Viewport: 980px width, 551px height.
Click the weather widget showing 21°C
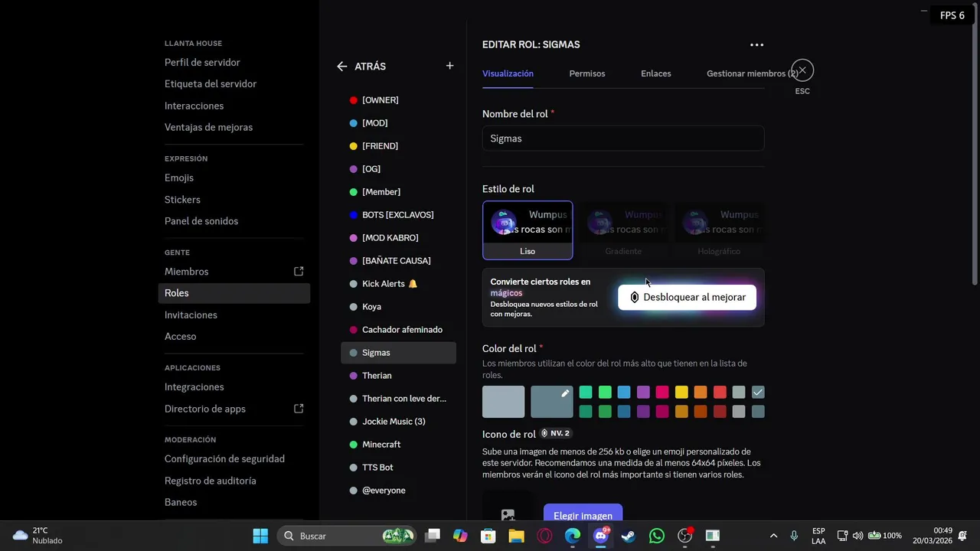(38, 536)
